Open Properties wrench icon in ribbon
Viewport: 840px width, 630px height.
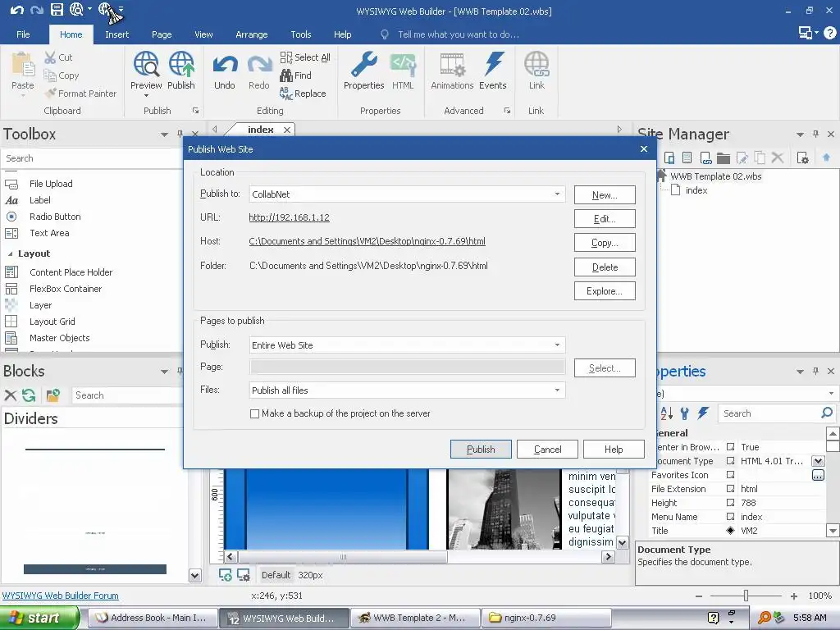coord(364,64)
